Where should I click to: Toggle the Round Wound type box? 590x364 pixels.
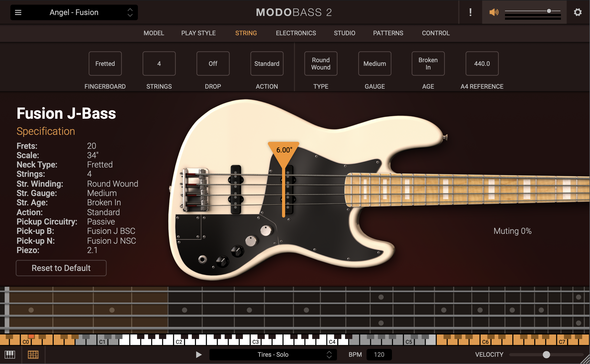coord(321,64)
